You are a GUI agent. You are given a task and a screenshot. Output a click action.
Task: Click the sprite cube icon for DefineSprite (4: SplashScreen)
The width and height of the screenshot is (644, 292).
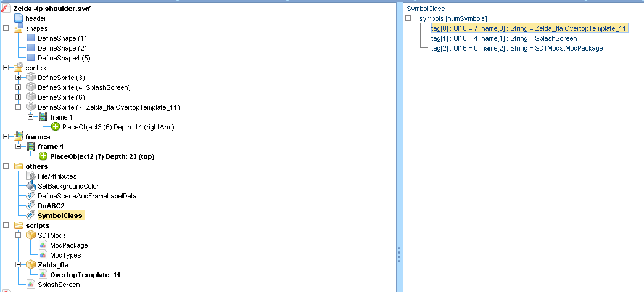pyautogui.click(x=31, y=87)
